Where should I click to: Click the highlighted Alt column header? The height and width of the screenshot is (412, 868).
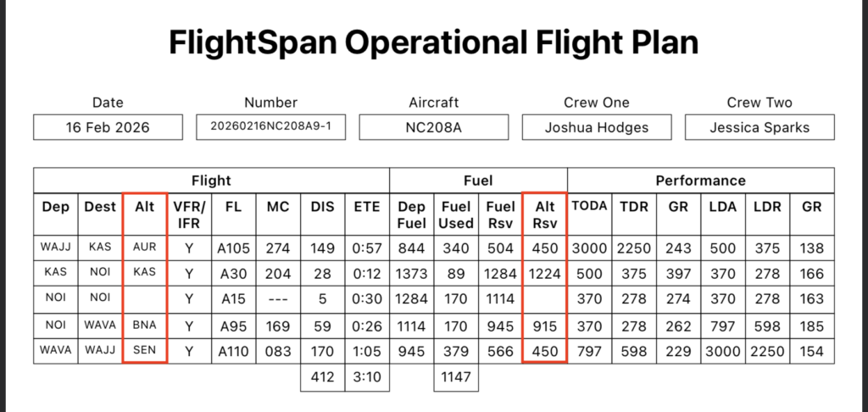tap(145, 207)
